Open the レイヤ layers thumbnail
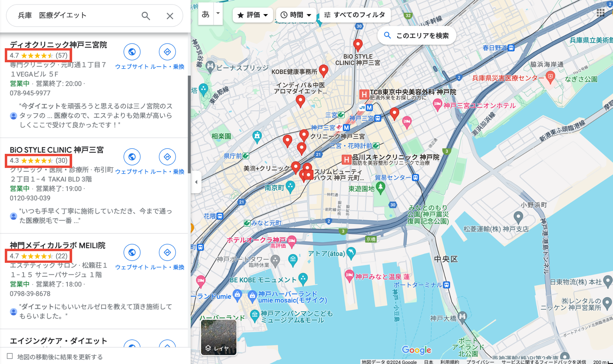This screenshot has width=613, height=364. 219,337
